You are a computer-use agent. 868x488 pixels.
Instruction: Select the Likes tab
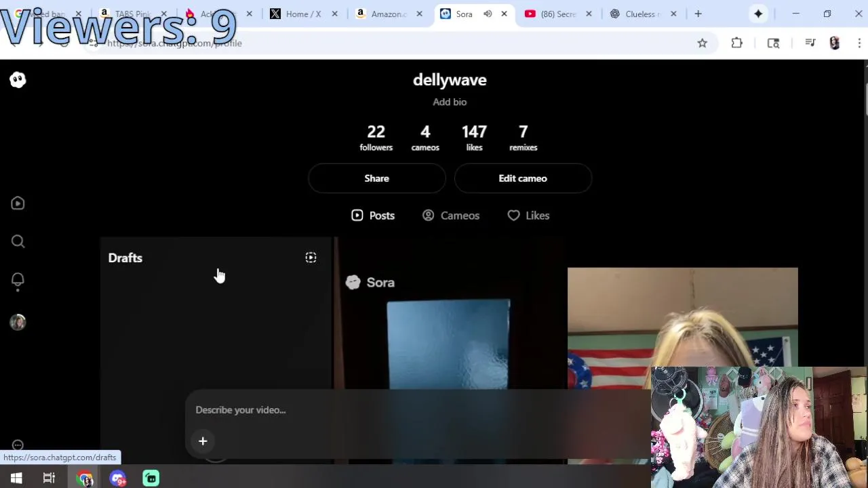click(528, 216)
